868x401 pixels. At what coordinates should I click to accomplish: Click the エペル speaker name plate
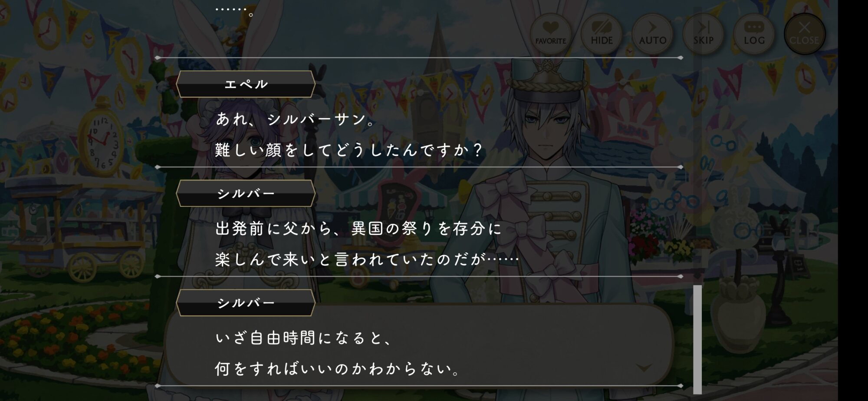[x=246, y=84]
